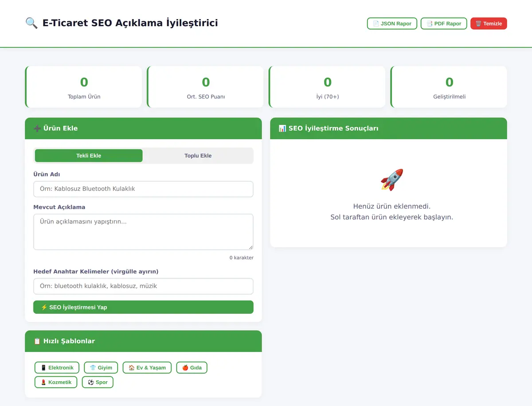Click the magnifying glass icon in the title
Image resolution: width=532 pixels, height=406 pixels.
(31, 23)
